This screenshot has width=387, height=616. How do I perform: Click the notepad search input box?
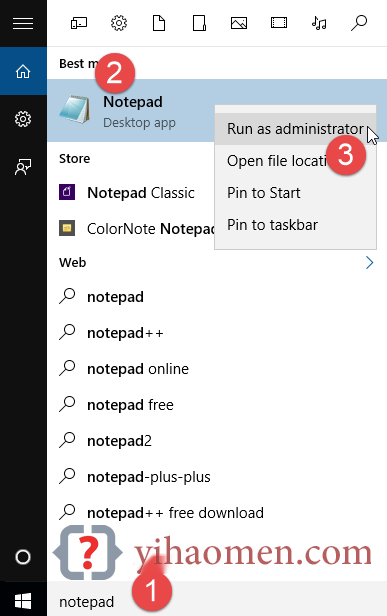[x=217, y=601]
